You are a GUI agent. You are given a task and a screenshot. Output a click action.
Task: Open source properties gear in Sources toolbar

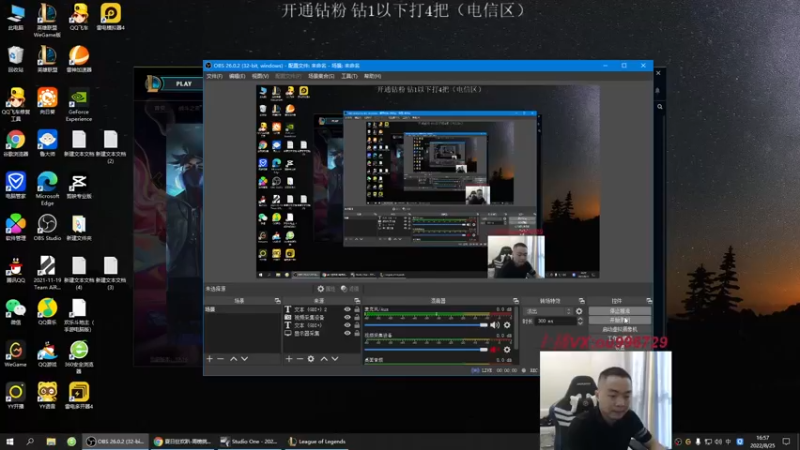[311, 359]
